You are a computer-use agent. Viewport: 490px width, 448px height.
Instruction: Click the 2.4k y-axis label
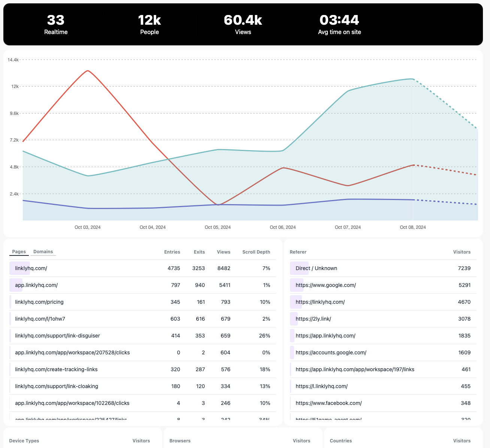(15, 194)
